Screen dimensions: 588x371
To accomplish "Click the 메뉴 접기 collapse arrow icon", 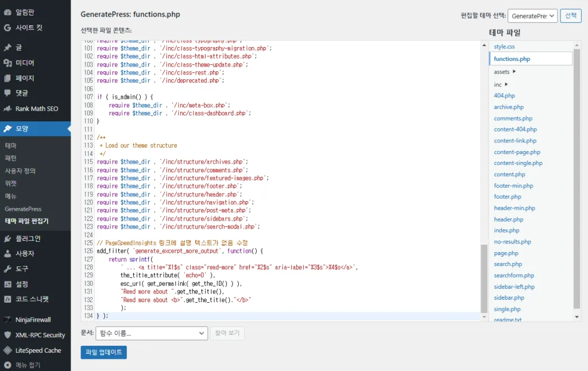I will click(7, 365).
